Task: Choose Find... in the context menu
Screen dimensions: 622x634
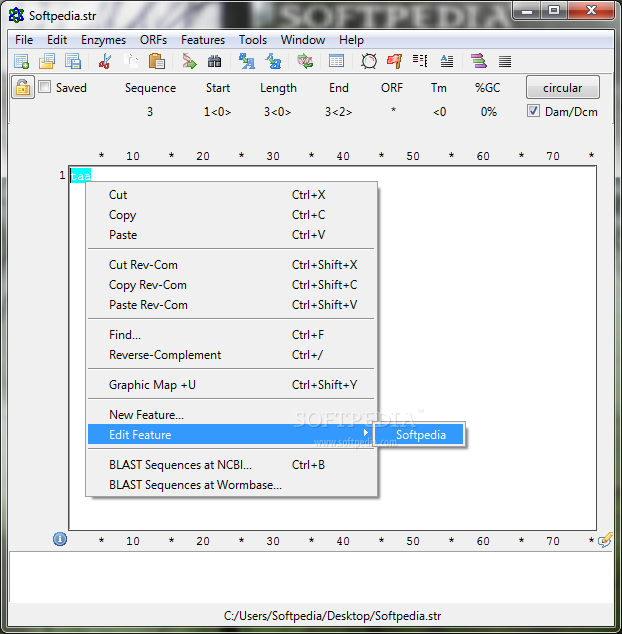Action: tap(231, 334)
